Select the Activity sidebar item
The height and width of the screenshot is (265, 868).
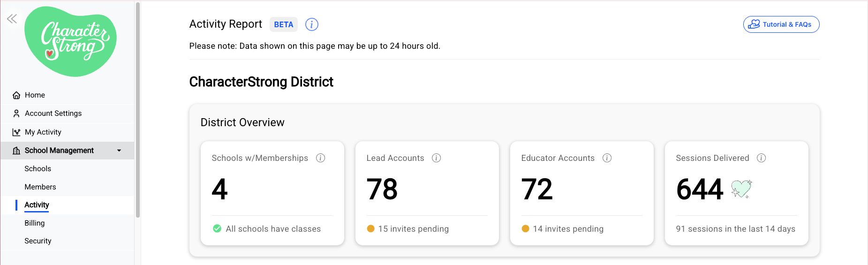(37, 205)
